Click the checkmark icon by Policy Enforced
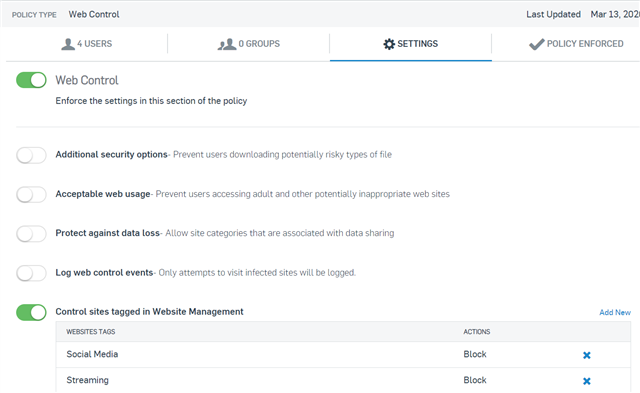 click(536, 44)
